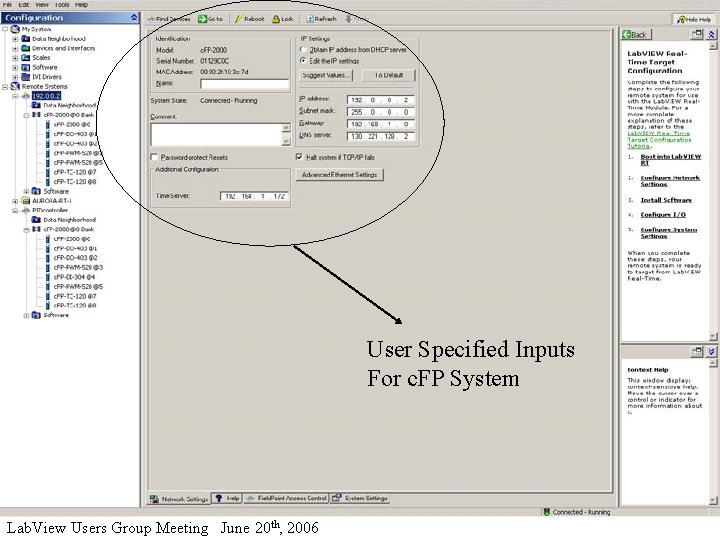Viewport: 720px width, 540px height.
Task: Click the To Default button
Action: pyautogui.click(x=388, y=75)
